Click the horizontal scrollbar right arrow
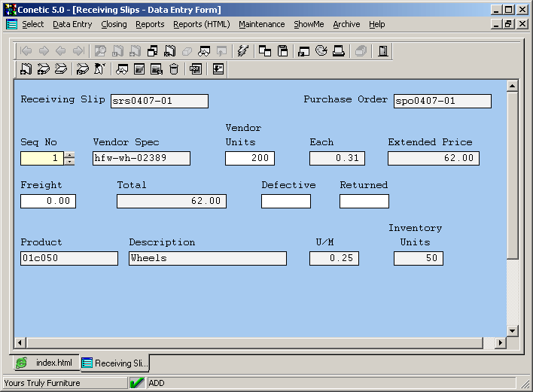 [499, 343]
